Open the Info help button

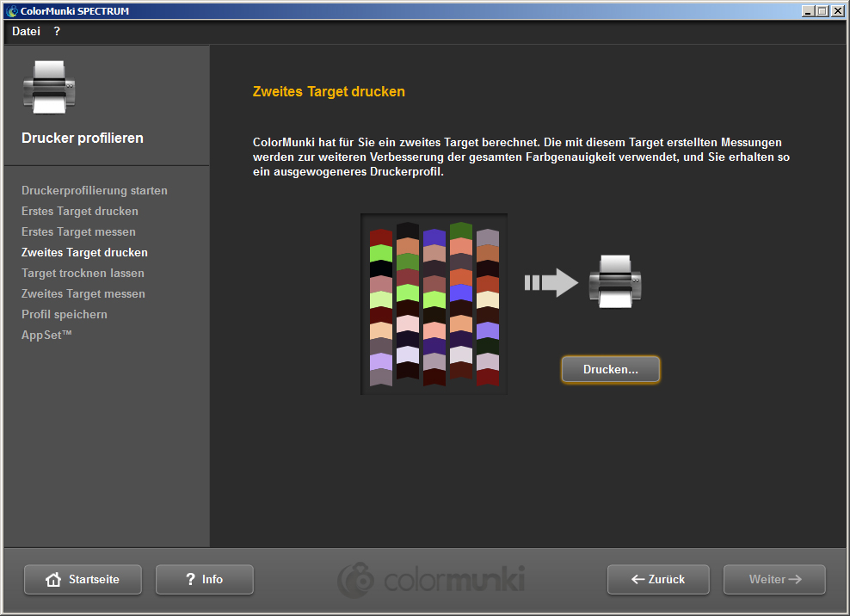(205, 579)
